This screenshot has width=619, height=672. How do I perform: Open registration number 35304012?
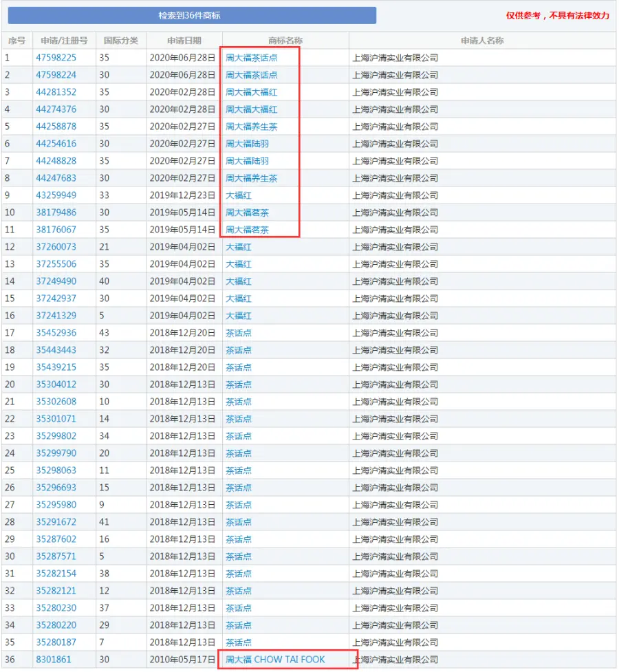(56, 384)
